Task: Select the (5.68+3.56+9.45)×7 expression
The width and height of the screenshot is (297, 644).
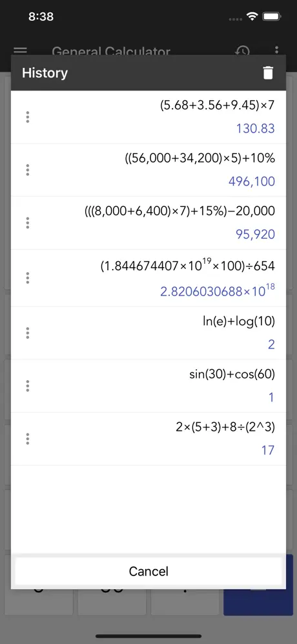Action: click(217, 105)
